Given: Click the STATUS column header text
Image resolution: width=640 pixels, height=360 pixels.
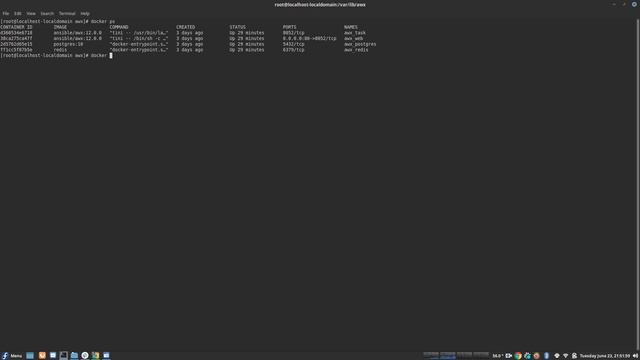Looking at the screenshot, I should [238, 27].
